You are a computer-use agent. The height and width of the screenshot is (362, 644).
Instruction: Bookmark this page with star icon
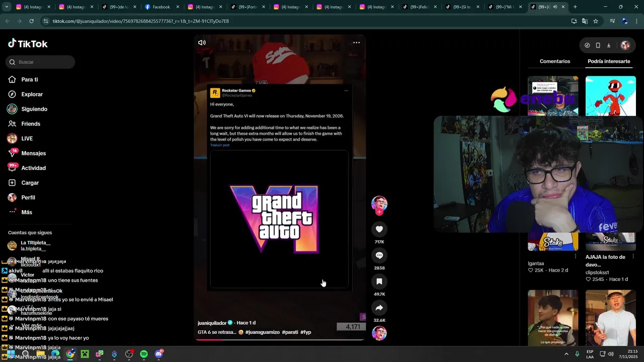pyautogui.click(x=596, y=21)
